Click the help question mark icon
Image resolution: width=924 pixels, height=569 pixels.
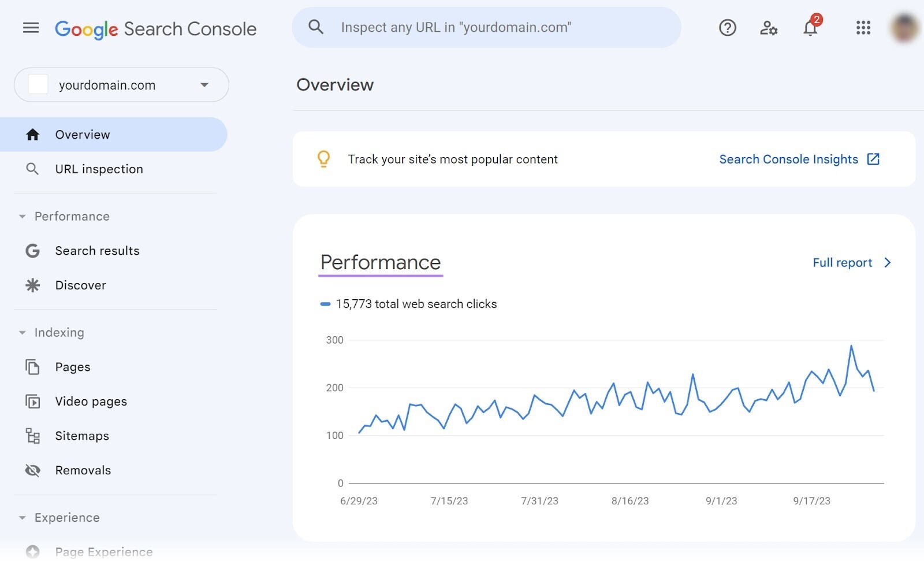pyautogui.click(x=727, y=28)
